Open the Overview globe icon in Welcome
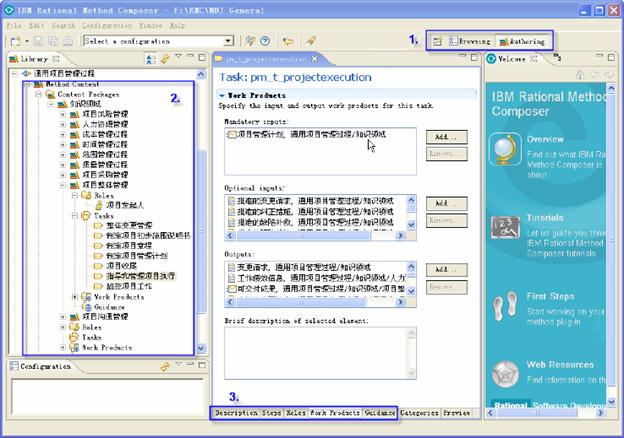This screenshot has width=624, height=438. click(x=505, y=150)
